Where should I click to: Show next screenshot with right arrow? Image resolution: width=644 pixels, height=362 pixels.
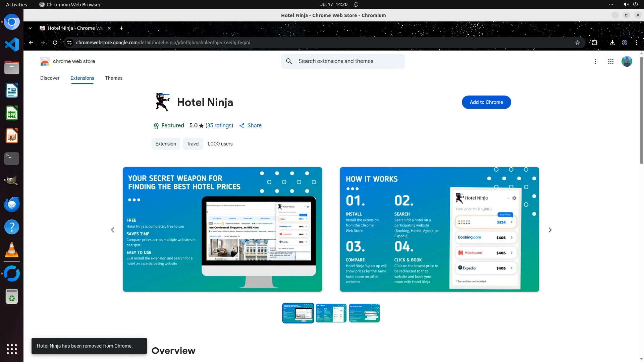(x=550, y=230)
